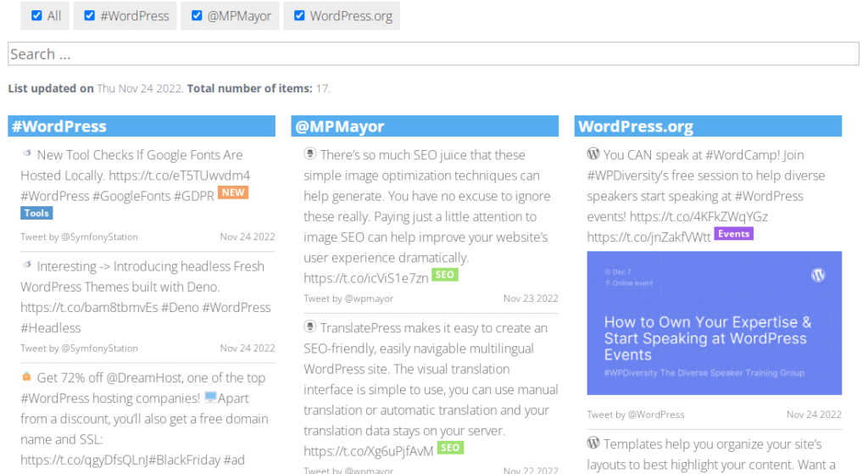Click the orange NEW tag badge
868x474 pixels.
click(232, 192)
